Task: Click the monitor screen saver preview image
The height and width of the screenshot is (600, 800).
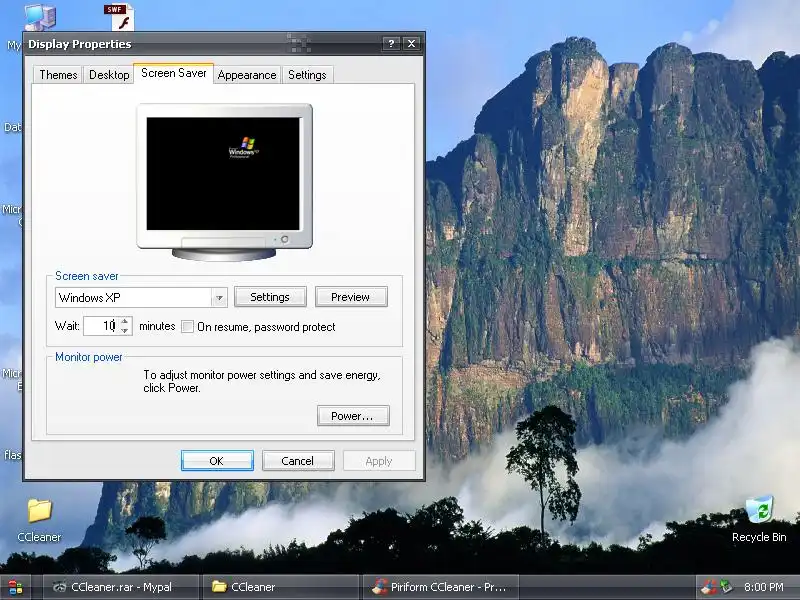Action: [x=223, y=174]
